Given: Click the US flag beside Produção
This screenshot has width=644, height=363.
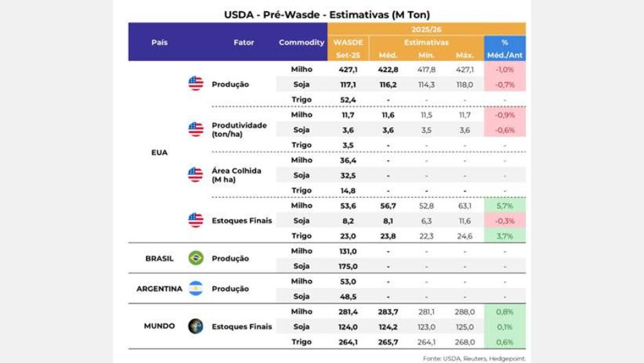Looking at the screenshot, I should 196,84.
